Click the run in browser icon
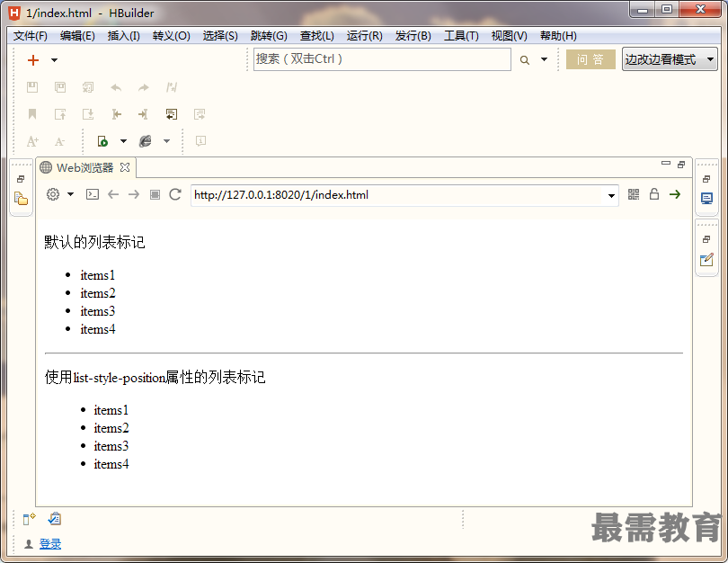Viewport: 728px width, 563px height. pos(102,141)
